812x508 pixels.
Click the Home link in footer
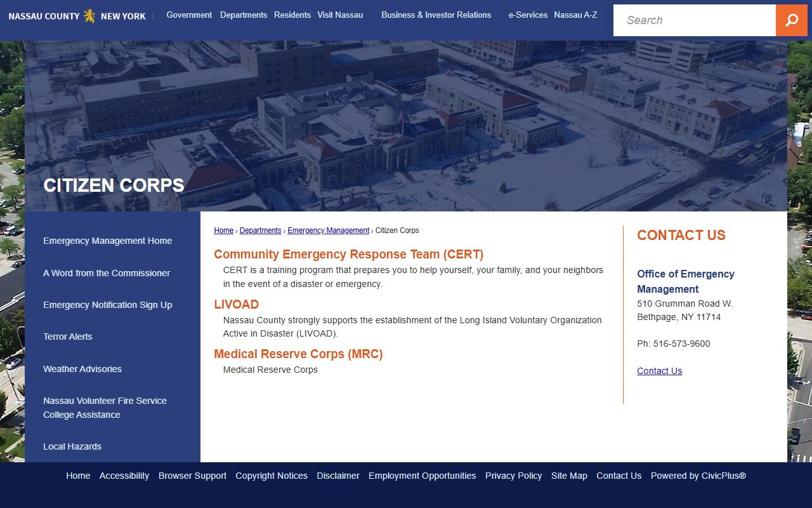coord(78,476)
